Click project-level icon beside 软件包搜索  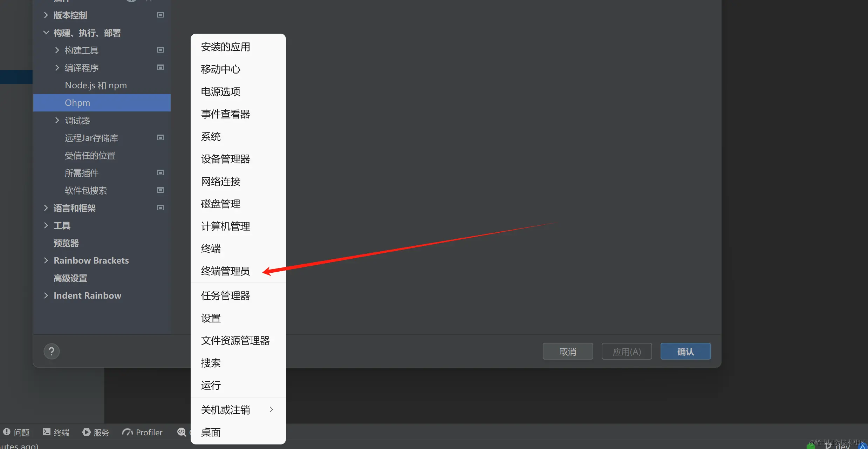pos(160,190)
